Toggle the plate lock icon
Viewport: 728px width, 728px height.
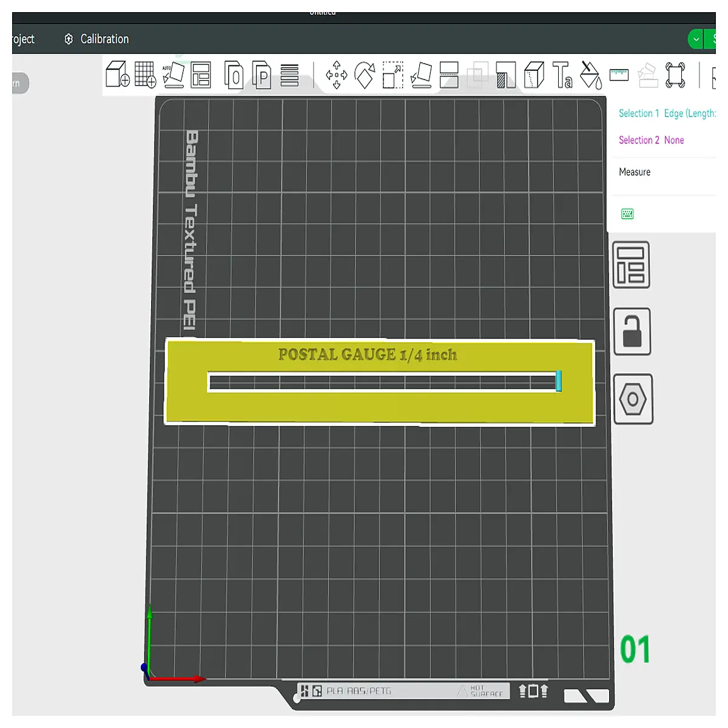click(x=632, y=331)
